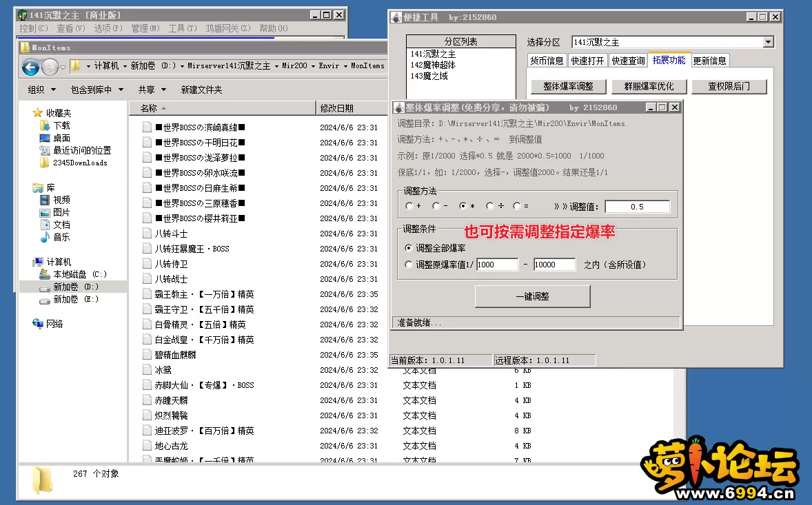This screenshot has height=505, width=812.
Task: Click the Explorer forward navigation arrow
Action: [50, 68]
